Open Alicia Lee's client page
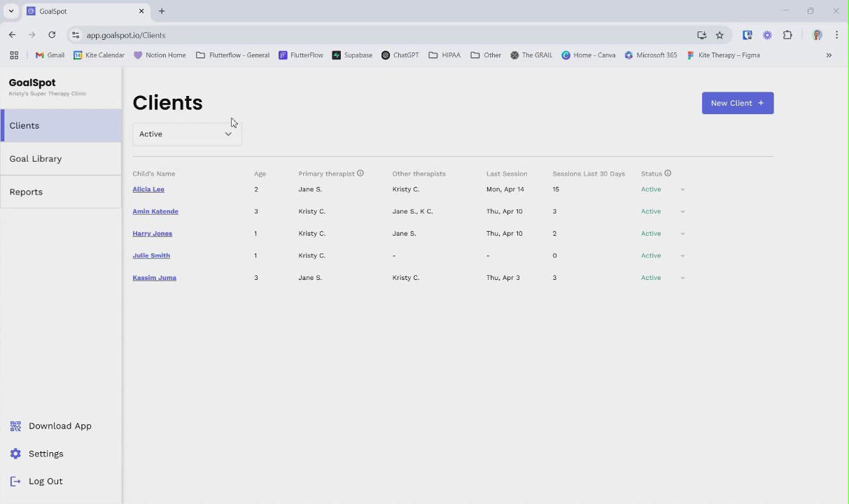The width and height of the screenshot is (849, 504). click(148, 190)
